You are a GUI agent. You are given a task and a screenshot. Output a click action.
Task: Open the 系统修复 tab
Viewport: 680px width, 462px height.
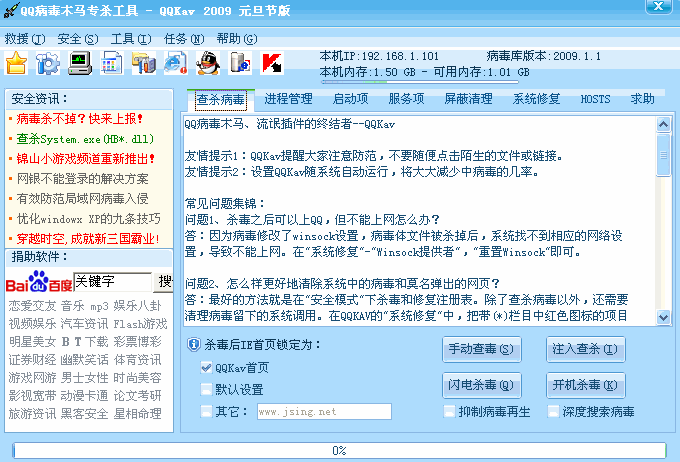536,99
